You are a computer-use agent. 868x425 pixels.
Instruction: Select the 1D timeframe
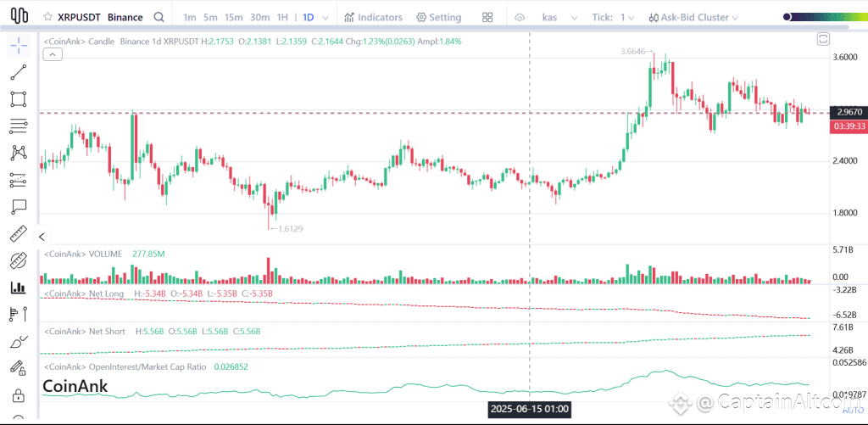tap(308, 17)
